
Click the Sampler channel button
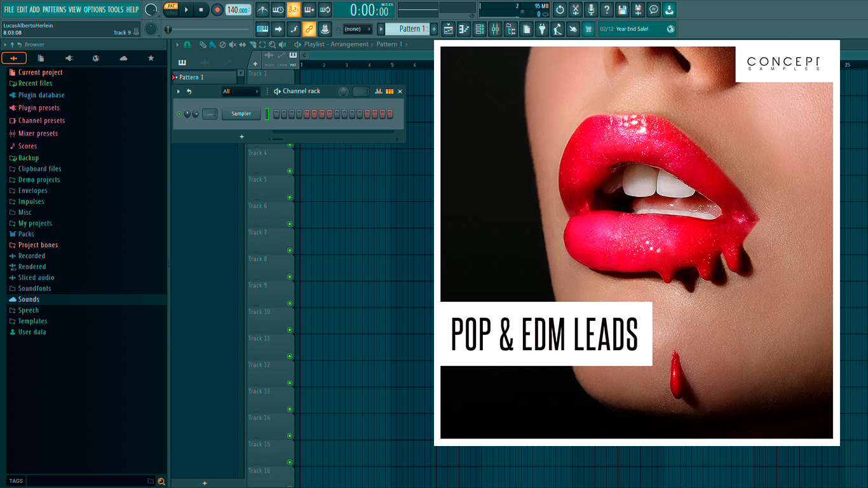[241, 114]
